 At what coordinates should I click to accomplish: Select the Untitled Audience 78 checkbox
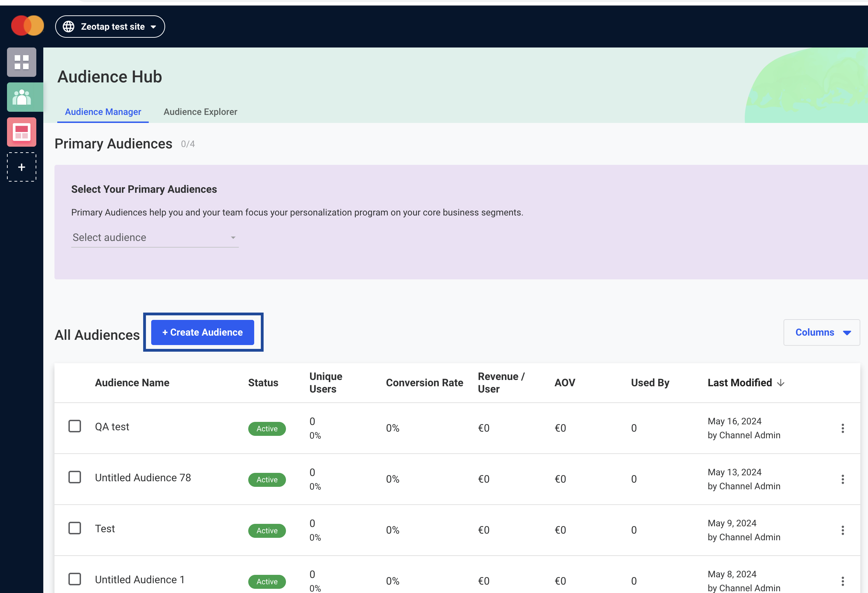tap(75, 477)
